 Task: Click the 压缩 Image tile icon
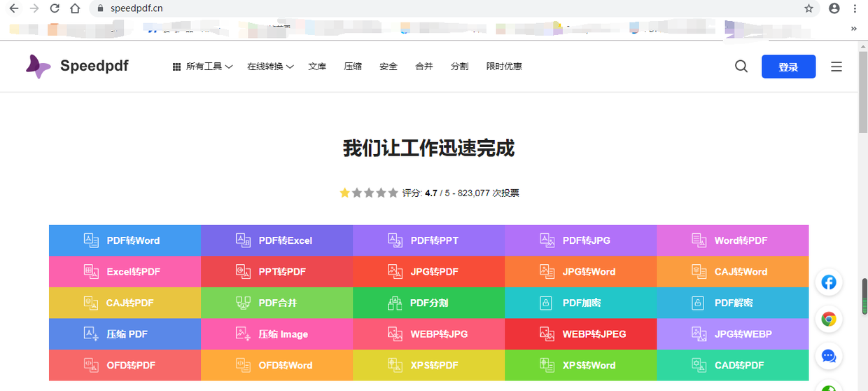[243, 334]
